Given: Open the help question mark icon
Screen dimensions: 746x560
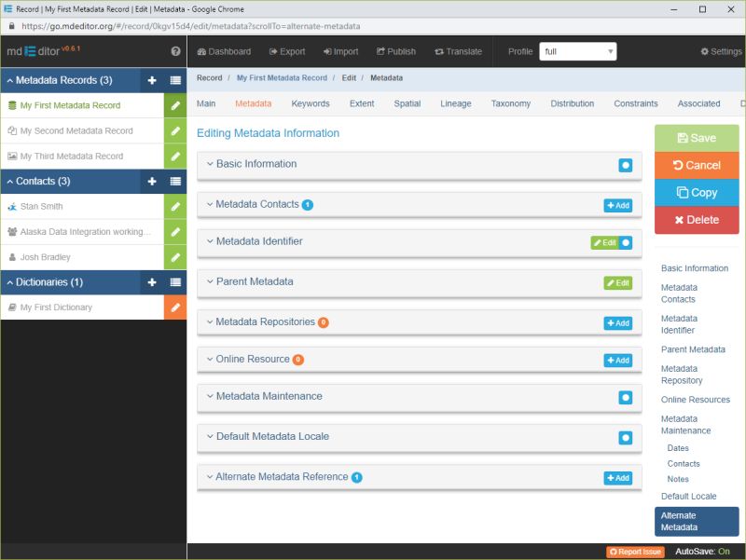Looking at the screenshot, I should tap(175, 51).
